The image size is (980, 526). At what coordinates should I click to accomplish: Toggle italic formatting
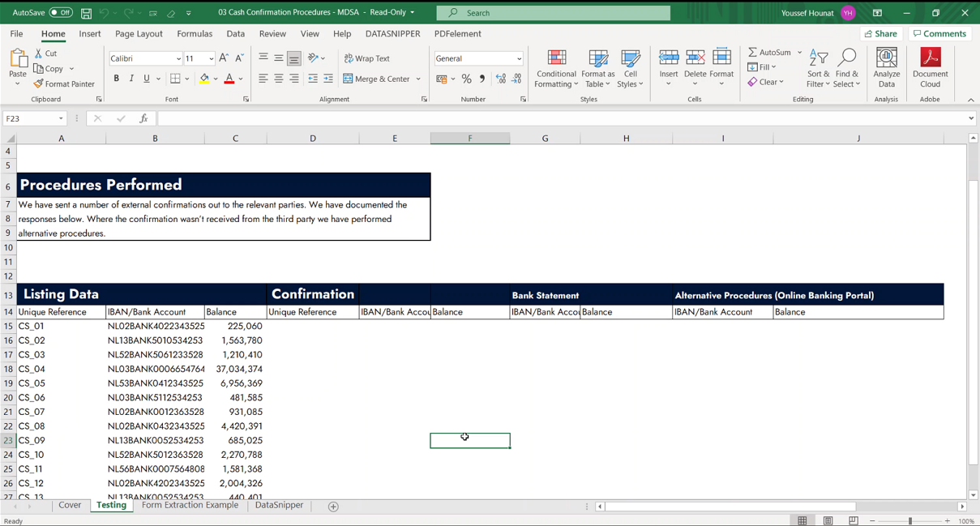coord(130,78)
